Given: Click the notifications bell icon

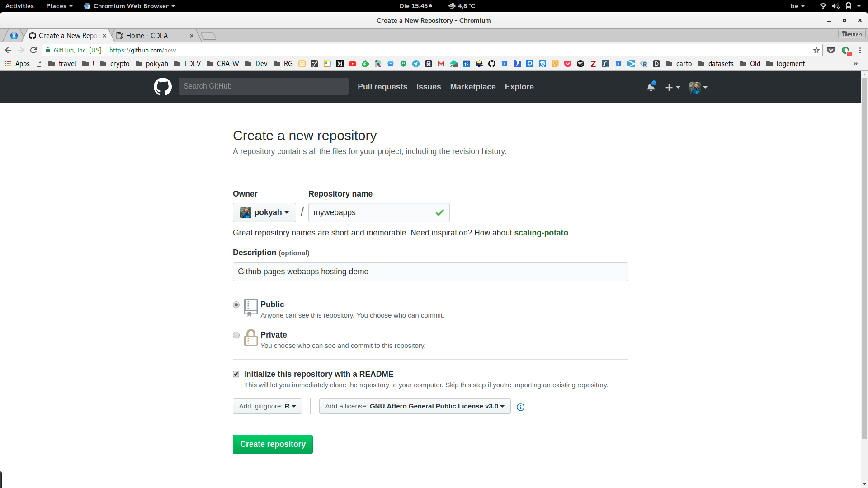Looking at the screenshot, I should coord(651,87).
